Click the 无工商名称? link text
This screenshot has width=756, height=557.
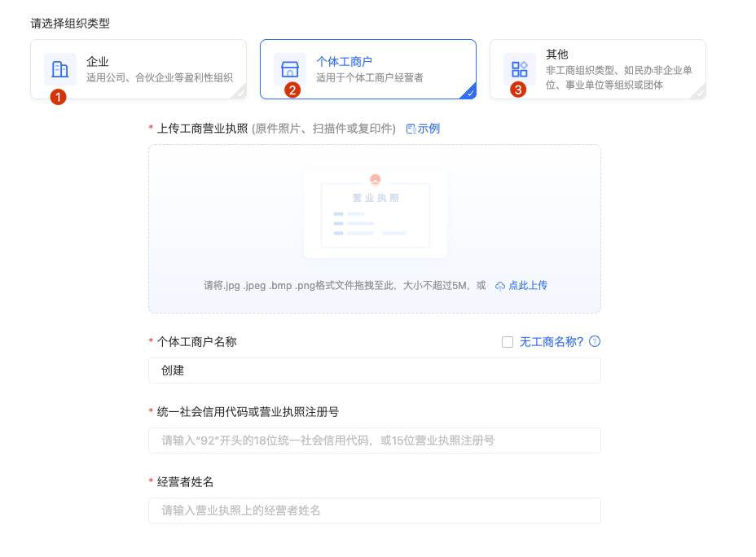[552, 342]
